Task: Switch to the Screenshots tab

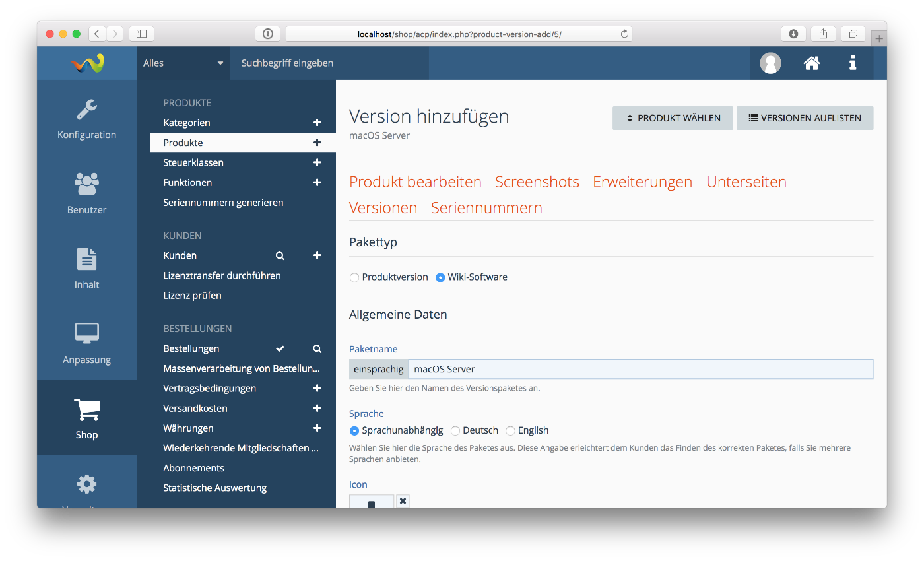Action: 537,182
